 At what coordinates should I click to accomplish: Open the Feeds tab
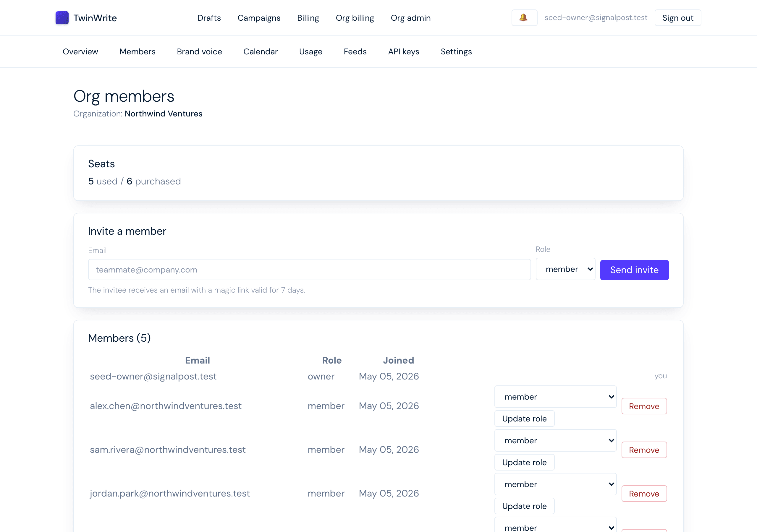click(355, 52)
